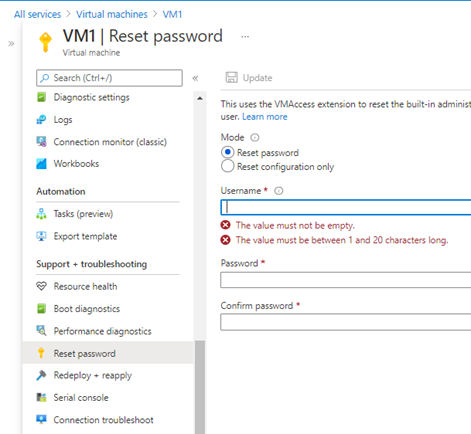Click the Connection troubleshoot icon
The height and width of the screenshot is (434, 471).
(x=41, y=420)
